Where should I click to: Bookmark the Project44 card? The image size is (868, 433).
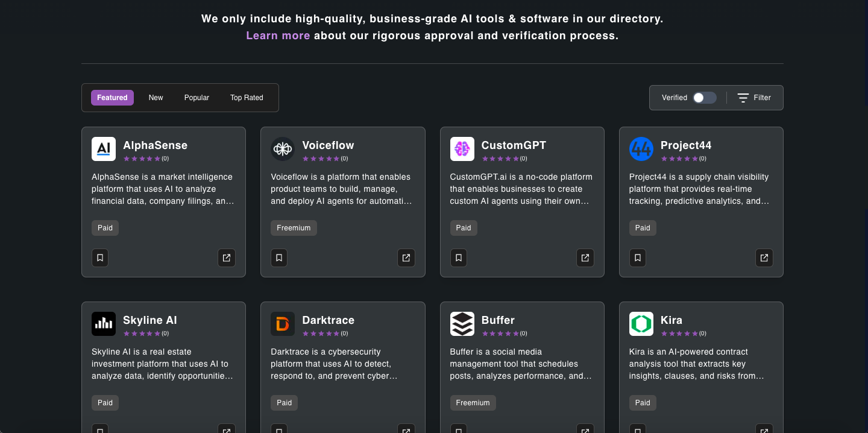click(x=638, y=258)
